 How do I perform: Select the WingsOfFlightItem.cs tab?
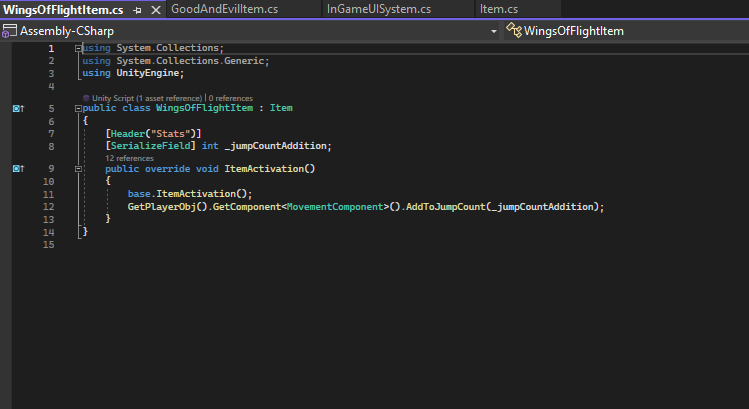point(63,10)
